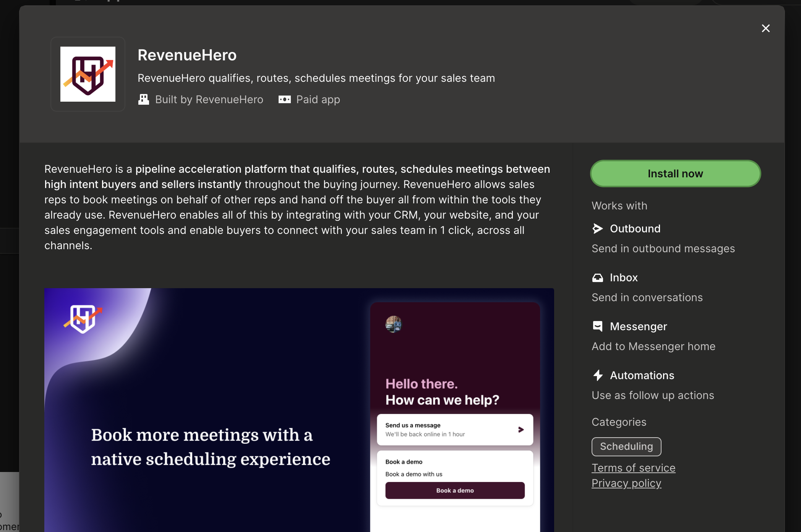Screen dimensions: 801x532
Task: Click the Add to Messenger home text
Action: [653, 346]
